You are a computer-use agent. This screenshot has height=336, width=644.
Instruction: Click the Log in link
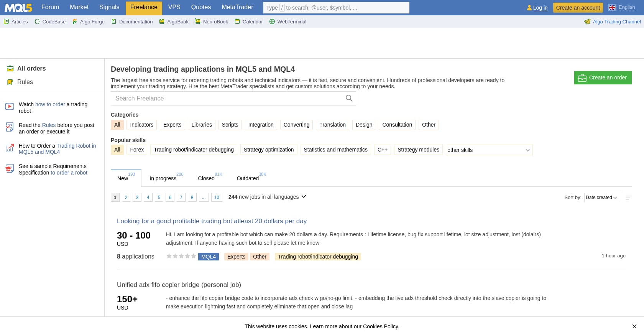540,8
